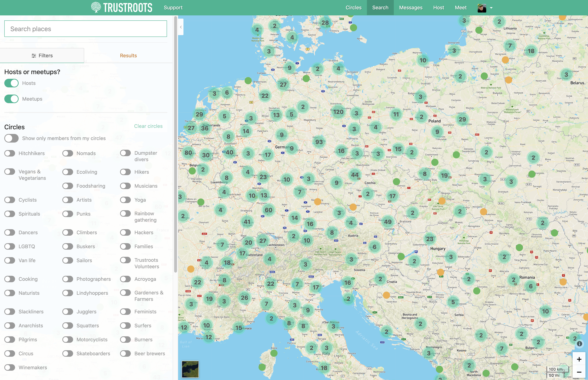The image size is (588, 380).
Task: Click the 49 cluster marker at Vienna
Action: pos(388,222)
